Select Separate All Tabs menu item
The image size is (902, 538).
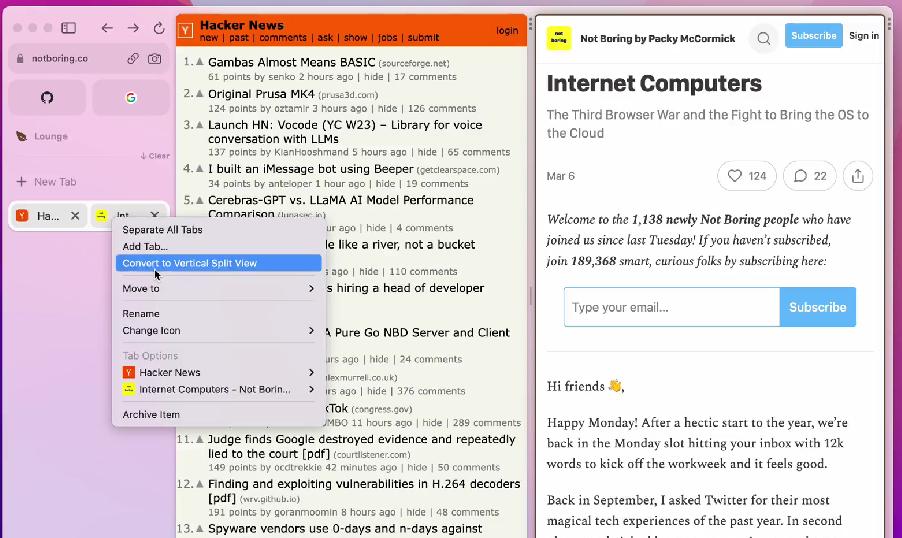point(162,230)
